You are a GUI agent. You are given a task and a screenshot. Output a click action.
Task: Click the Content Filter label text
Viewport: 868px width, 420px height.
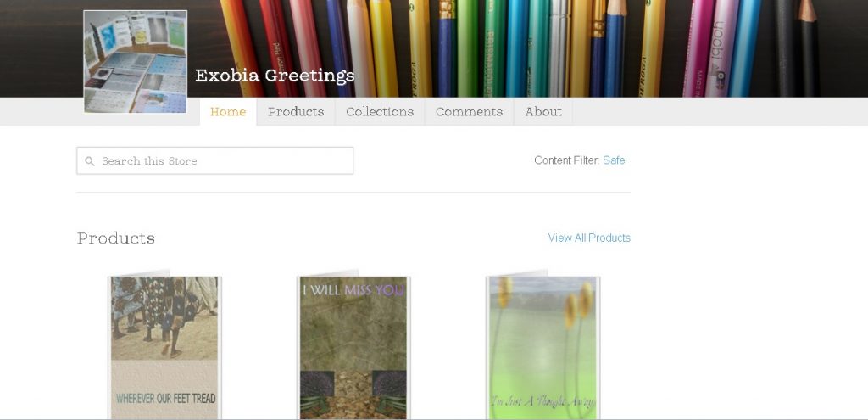(x=567, y=160)
